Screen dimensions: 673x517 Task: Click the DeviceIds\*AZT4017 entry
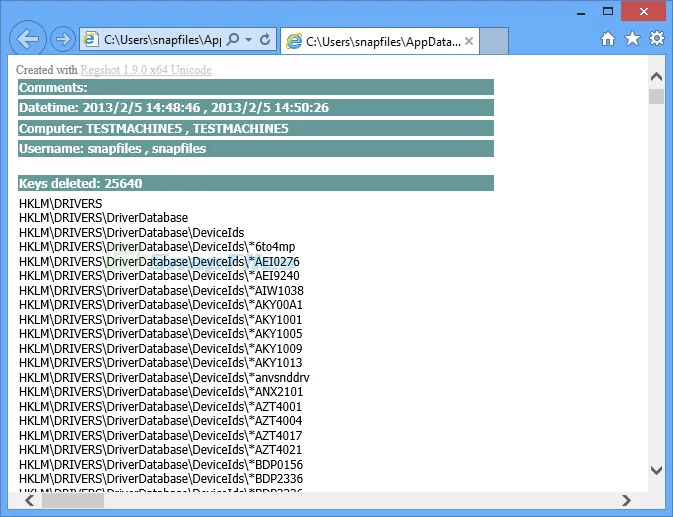pos(161,435)
